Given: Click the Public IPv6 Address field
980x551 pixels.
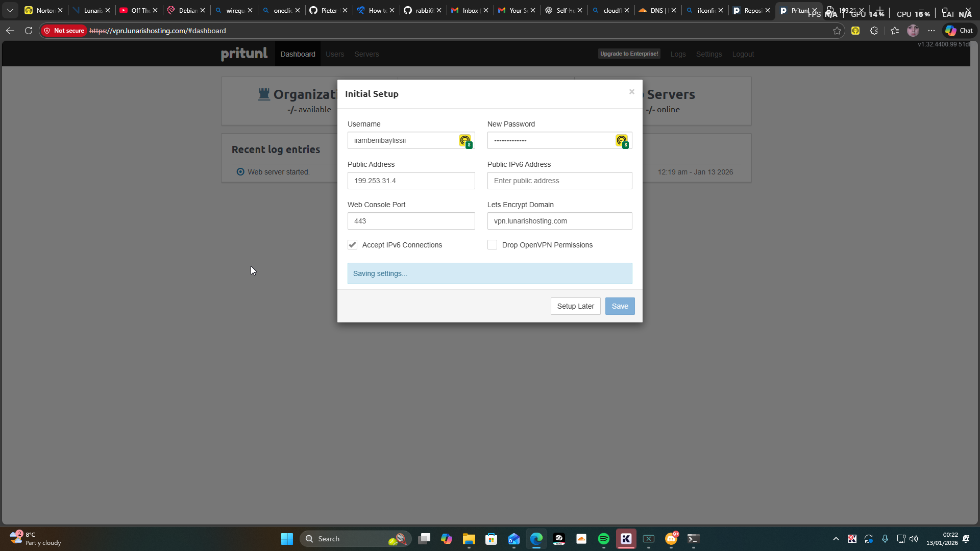Looking at the screenshot, I should [559, 181].
